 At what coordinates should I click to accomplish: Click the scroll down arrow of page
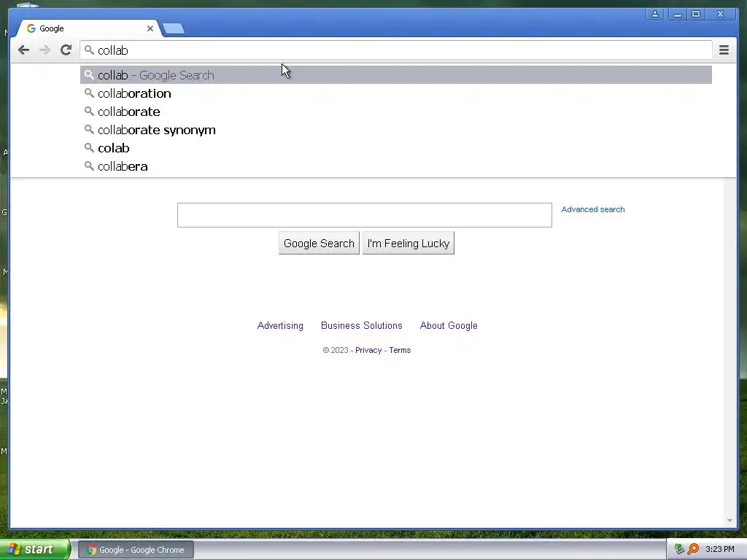point(729,521)
